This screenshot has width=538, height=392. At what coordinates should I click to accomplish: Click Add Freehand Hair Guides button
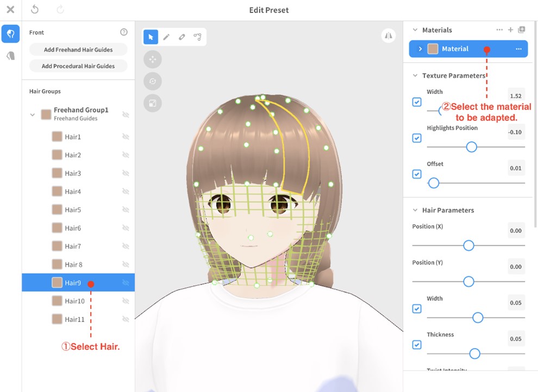tap(78, 49)
